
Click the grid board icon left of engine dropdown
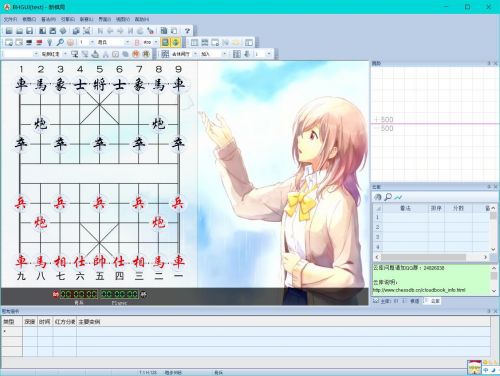tap(165, 54)
